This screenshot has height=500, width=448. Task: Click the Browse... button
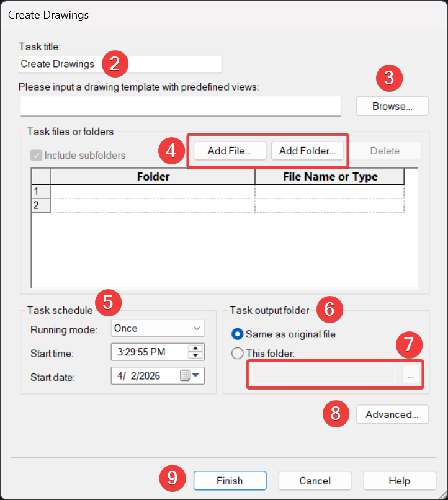[392, 106]
